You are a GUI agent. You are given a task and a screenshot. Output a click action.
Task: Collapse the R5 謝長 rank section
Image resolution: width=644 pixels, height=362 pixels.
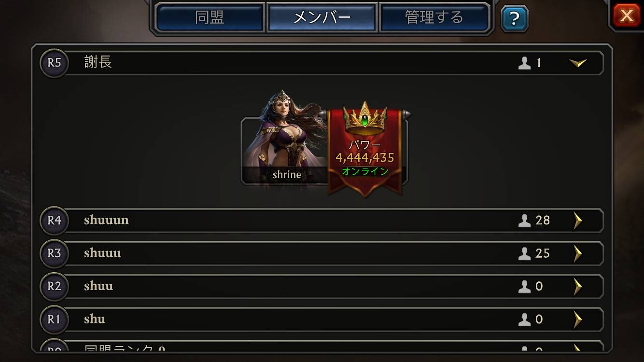(577, 63)
